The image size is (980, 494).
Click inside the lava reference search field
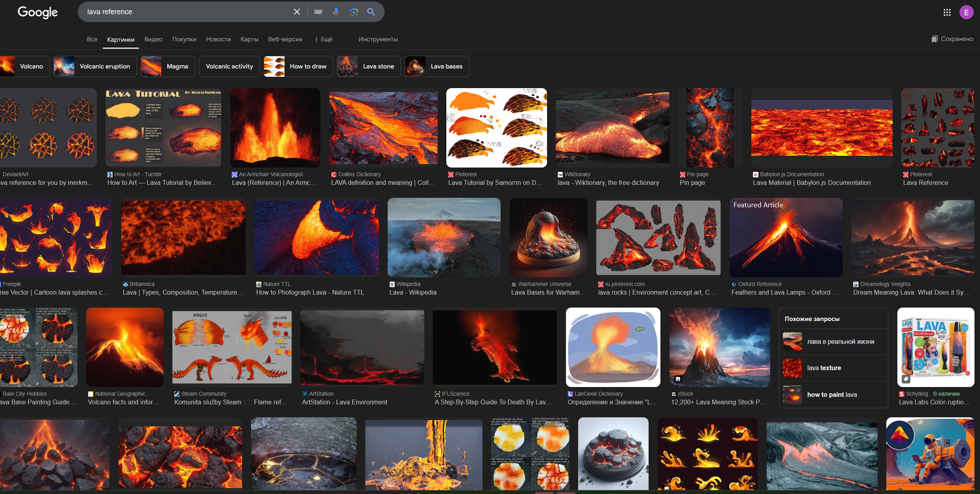coord(185,12)
